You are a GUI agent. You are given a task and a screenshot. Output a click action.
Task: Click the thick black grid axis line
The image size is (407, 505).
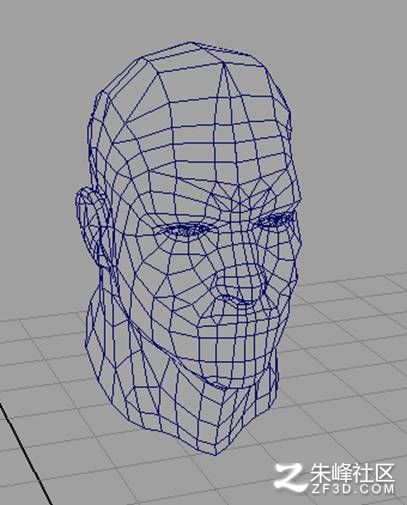click(25, 452)
